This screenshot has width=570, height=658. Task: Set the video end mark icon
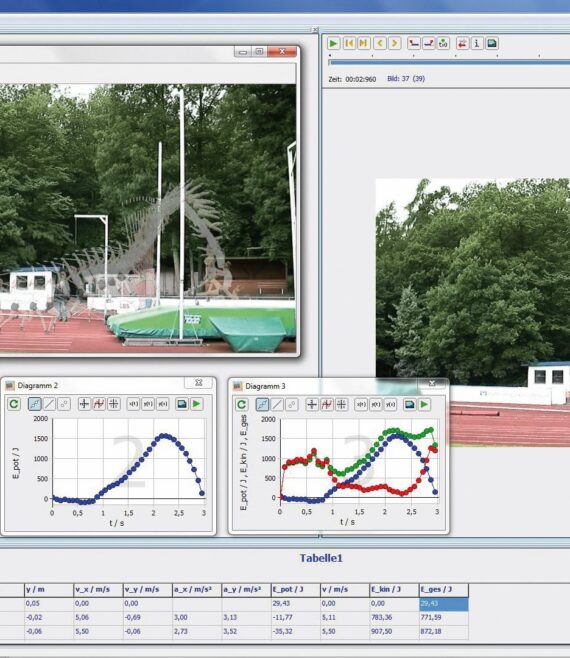tap(429, 43)
